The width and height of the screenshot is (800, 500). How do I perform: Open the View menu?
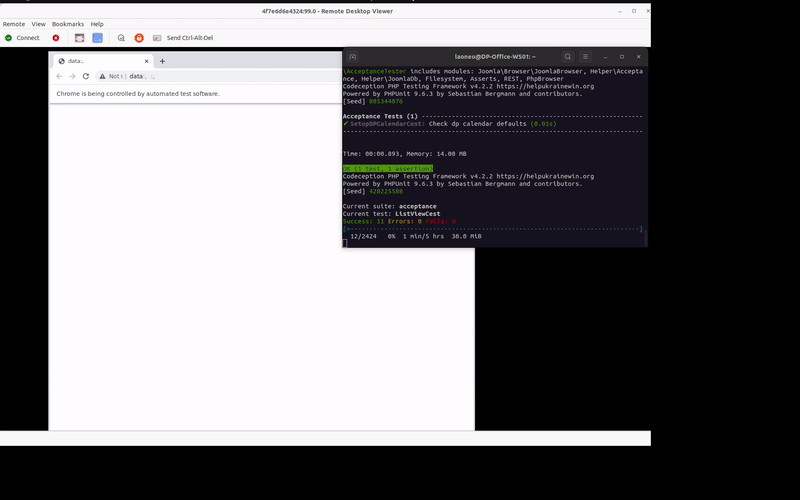[38, 24]
